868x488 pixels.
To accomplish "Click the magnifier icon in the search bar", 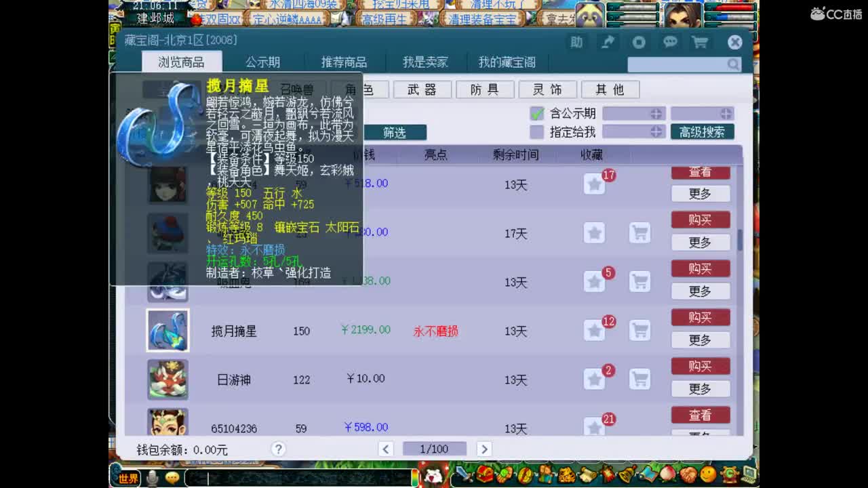I will tap(732, 64).
